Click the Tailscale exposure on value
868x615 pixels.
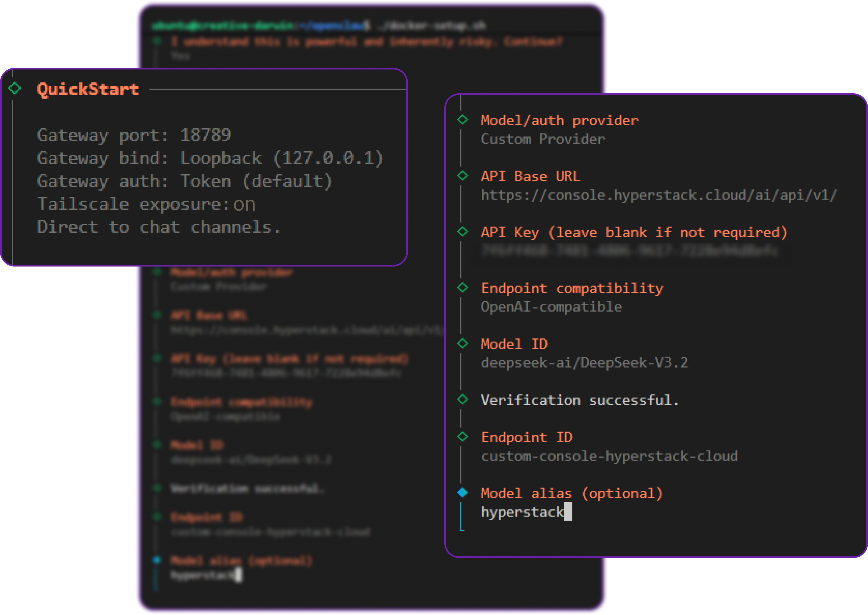coord(244,204)
